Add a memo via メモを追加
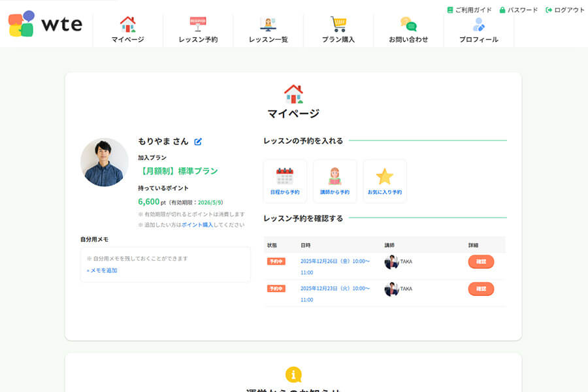This screenshot has width=588, height=392. pyautogui.click(x=103, y=270)
